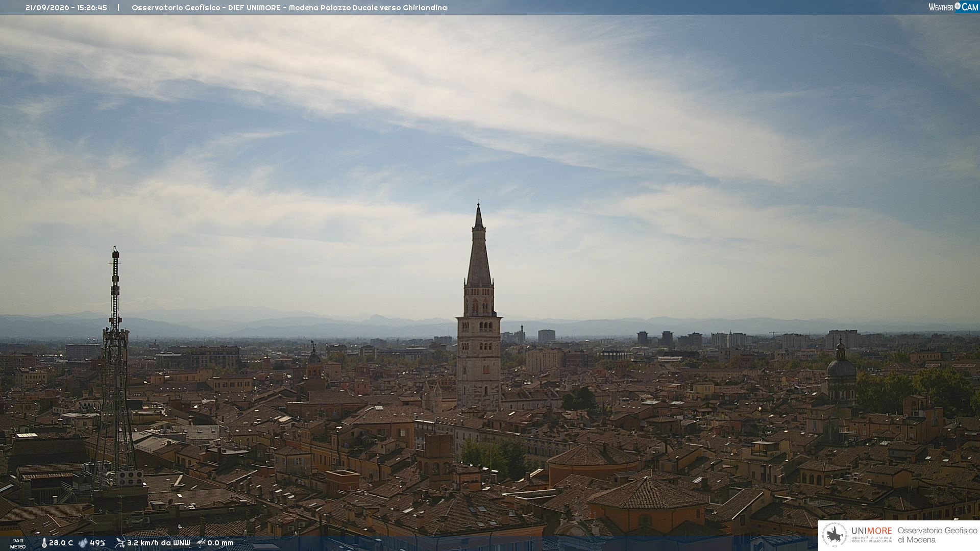This screenshot has height=551, width=980.
Task: Click the 0.0 mm rainfall value
Action: click(x=220, y=543)
